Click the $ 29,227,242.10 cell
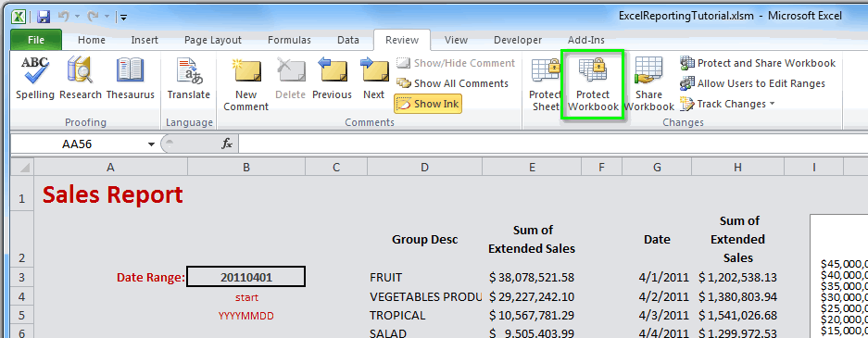Screen dimensions: 868x338 point(532,296)
